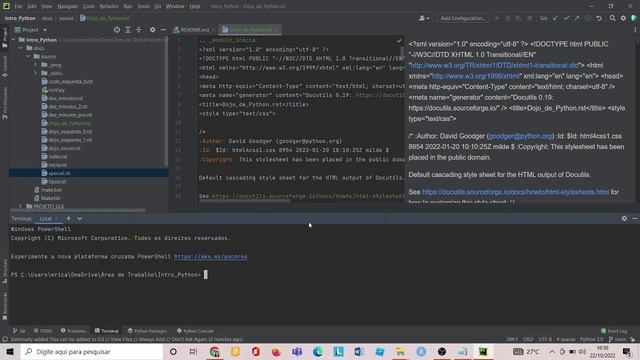Open the Problems tool window tab
This screenshot has height=360, width=640.
coord(73,331)
